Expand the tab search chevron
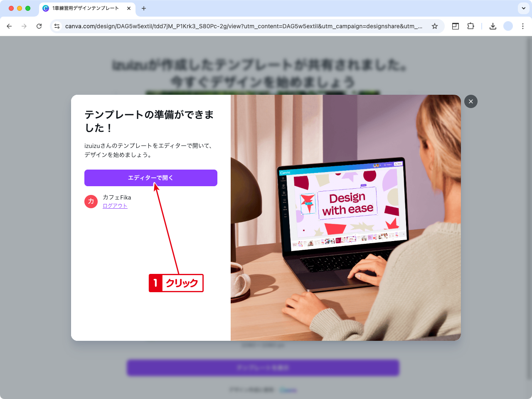532x399 pixels. point(524,8)
